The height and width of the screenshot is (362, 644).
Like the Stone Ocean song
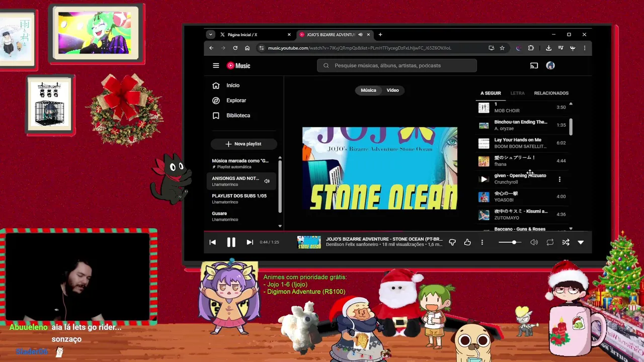click(x=467, y=242)
